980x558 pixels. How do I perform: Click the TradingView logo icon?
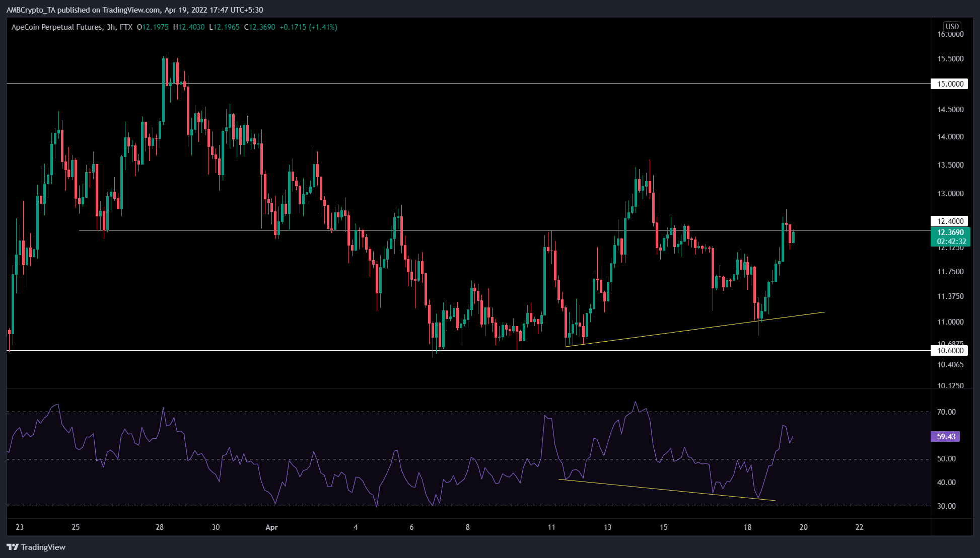(x=13, y=547)
